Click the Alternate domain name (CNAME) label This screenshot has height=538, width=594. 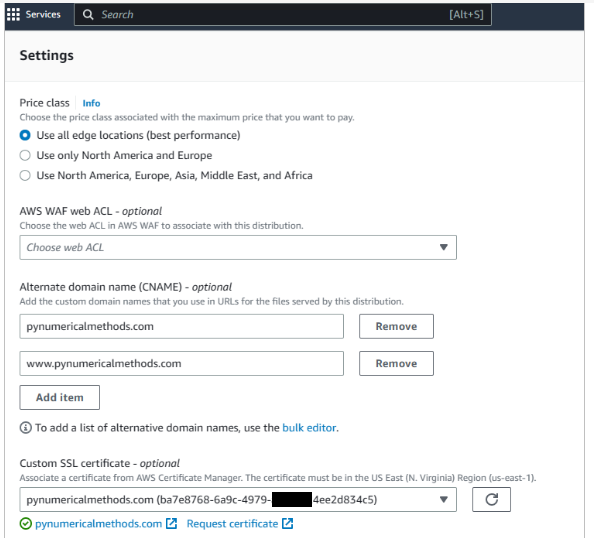coord(125,287)
